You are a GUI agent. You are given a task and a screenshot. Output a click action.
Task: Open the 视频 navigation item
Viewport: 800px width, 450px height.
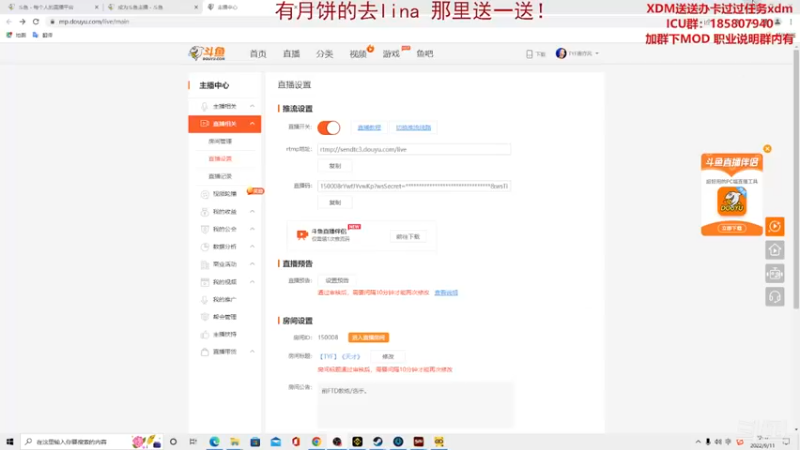coord(358,54)
